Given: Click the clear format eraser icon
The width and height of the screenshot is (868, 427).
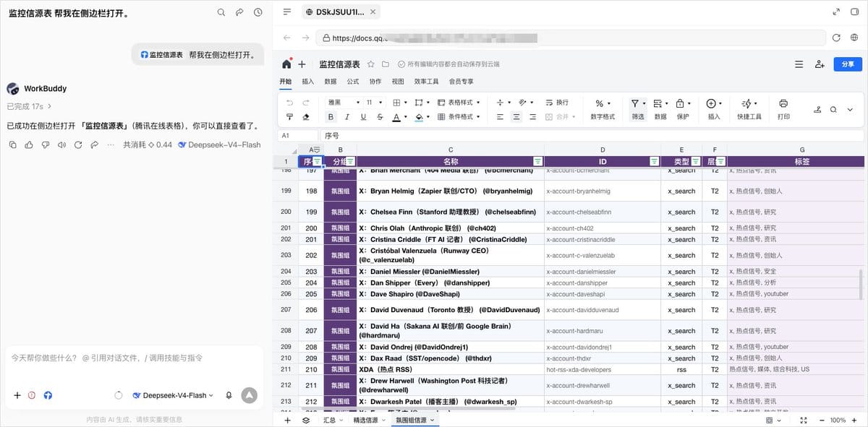Looking at the screenshot, I should (306, 116).
